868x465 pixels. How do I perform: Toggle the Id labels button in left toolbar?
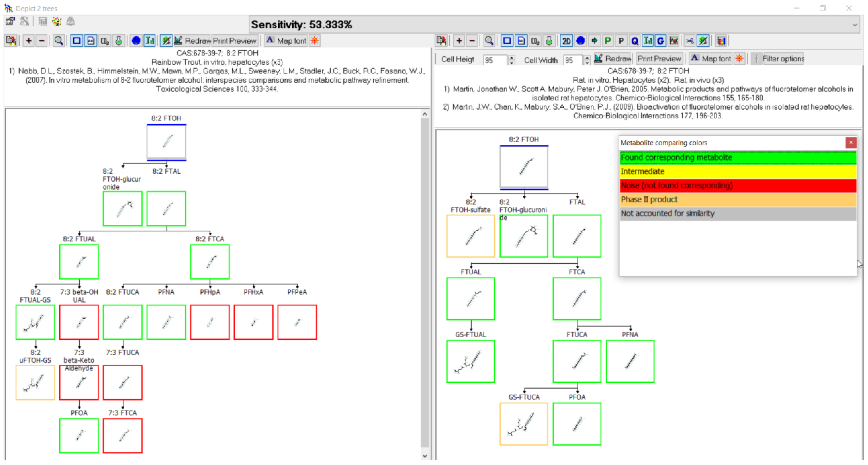point(149,41)
